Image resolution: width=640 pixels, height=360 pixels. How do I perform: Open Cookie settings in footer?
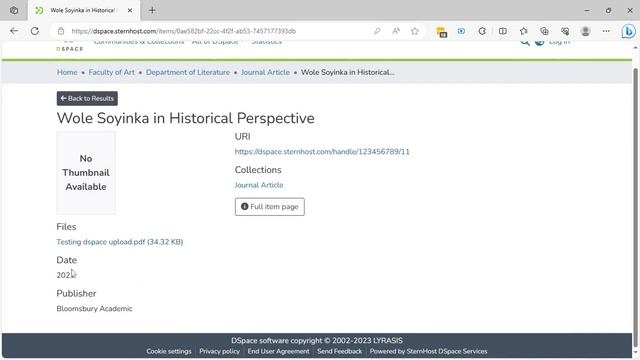[169, 351]
